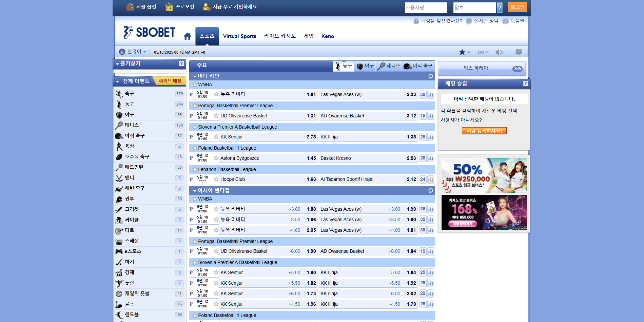This screenshot has width=644, height=322.
Task: Go to the home page icon
Action: coord(187,36)
